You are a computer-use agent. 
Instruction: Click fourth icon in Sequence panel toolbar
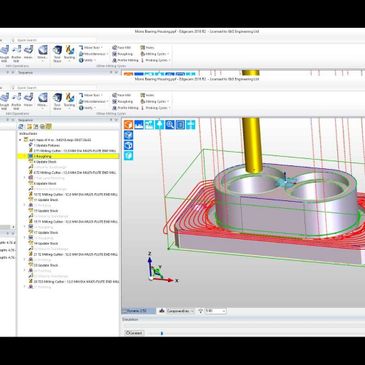click(42, 127)
